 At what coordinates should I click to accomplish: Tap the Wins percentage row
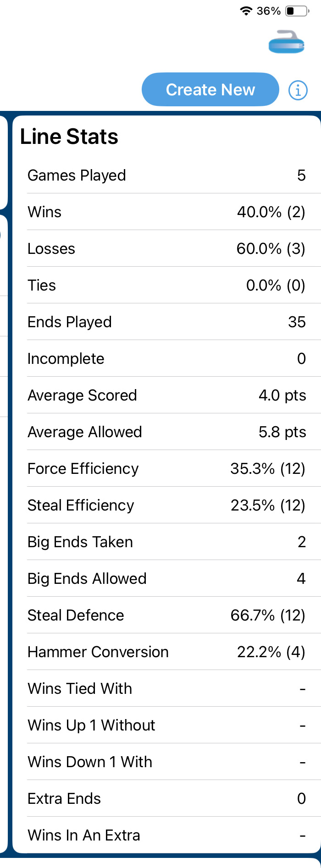166,212
